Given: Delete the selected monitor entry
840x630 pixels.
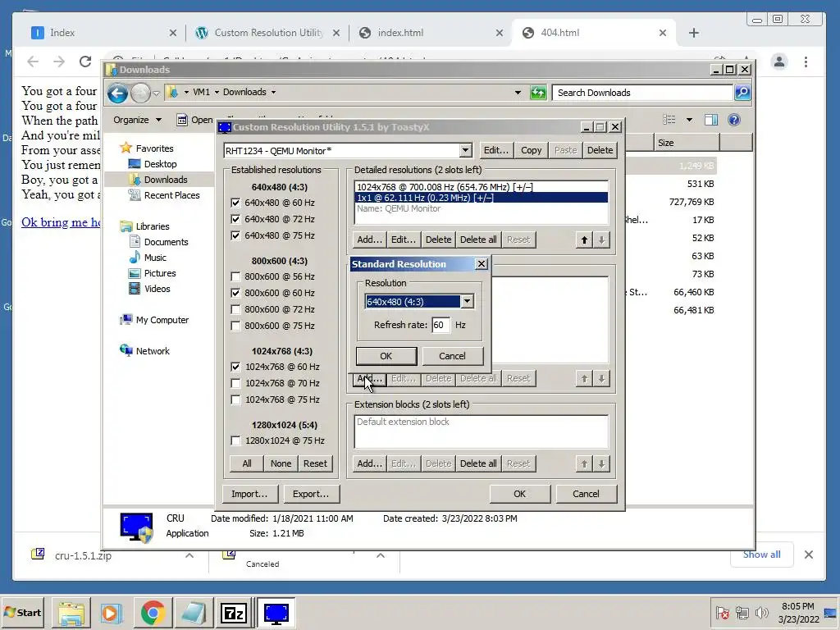Looking at the screenshot, I should click(x=600, y=151).
